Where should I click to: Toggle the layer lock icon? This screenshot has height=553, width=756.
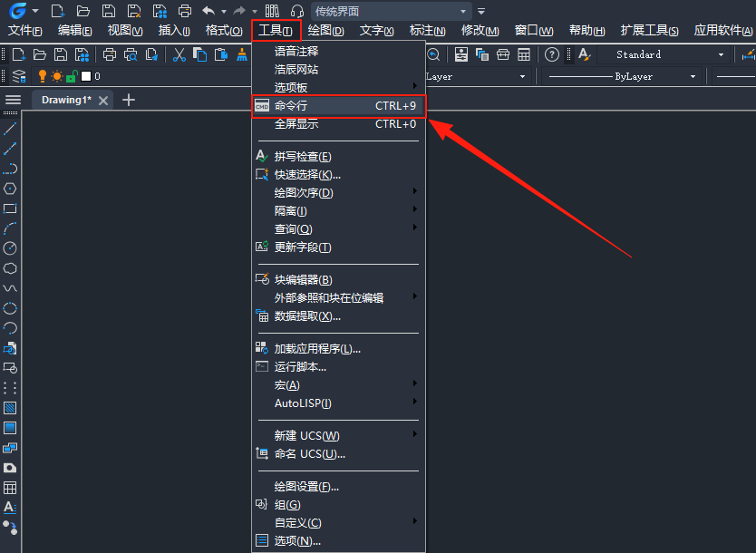[x=71, y=77]
